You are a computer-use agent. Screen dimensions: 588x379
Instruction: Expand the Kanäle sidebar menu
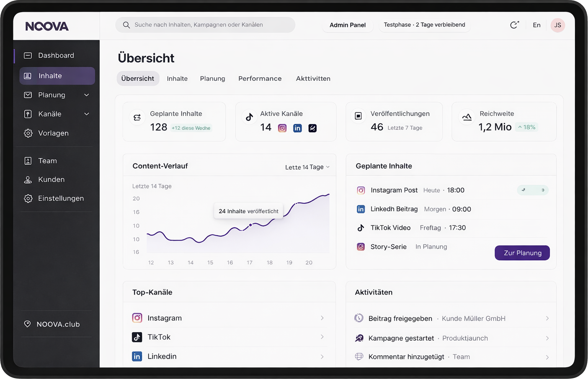point(87,114)
